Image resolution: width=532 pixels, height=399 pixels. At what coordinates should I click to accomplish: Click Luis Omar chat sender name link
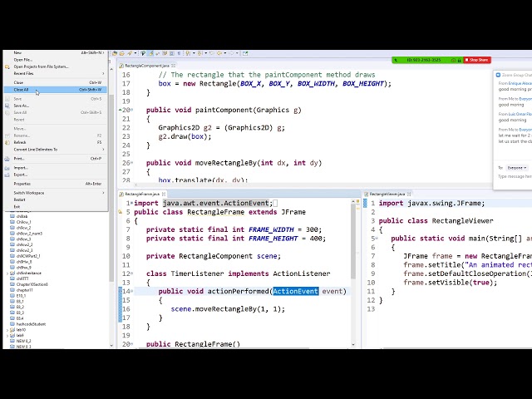[520, 114]
